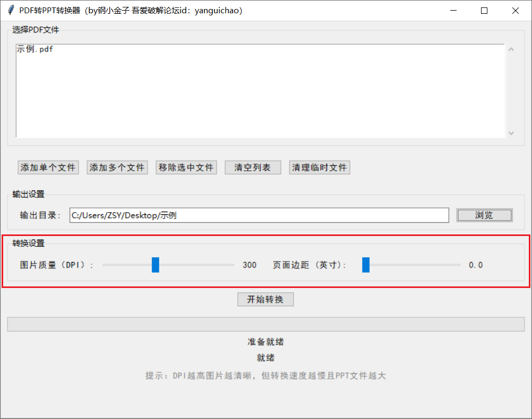
Task: Click the 页面边距 margin slider handle
Action: [x=365, y=265]
